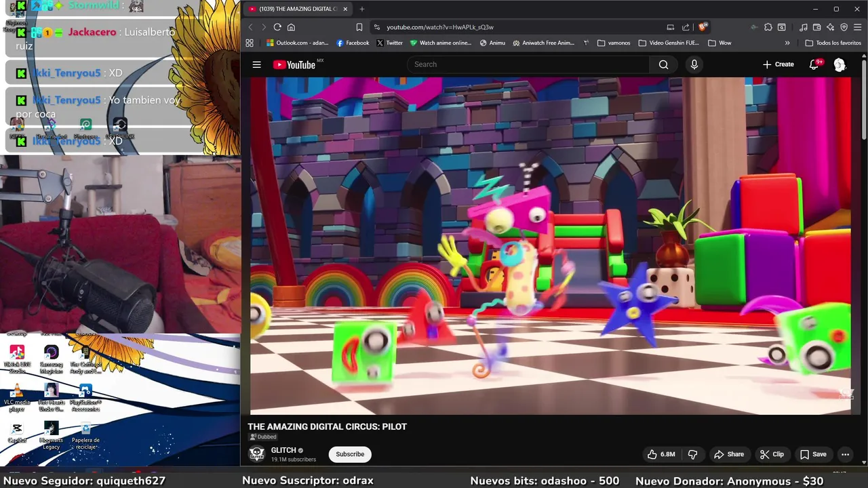Open the media music note control

click(804, 27)
